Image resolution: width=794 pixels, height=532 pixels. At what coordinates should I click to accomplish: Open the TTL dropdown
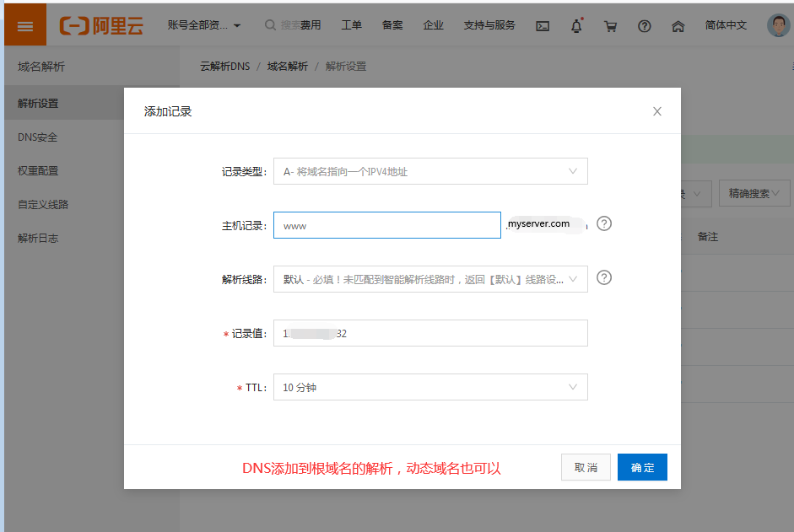point(430,387)
